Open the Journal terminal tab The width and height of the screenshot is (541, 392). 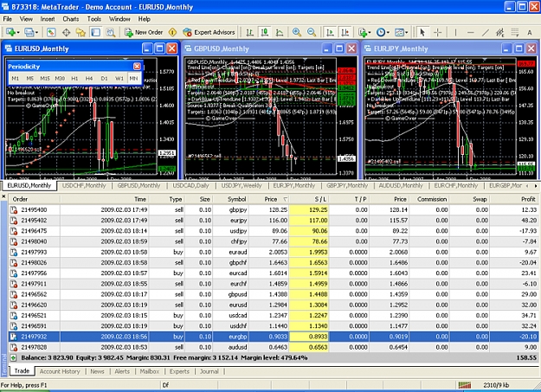point(209,371)
